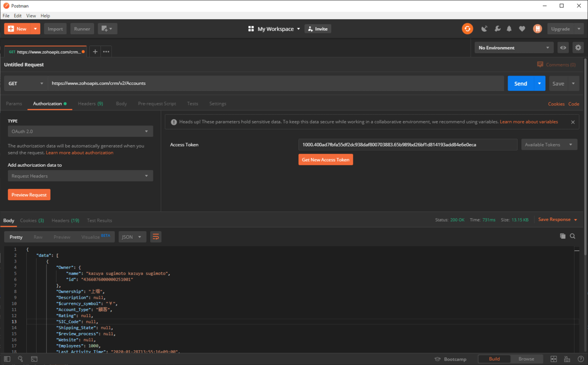Open the Available Tokens dropdown
Viewport: 588px width, 365px height.
(549, 145)
